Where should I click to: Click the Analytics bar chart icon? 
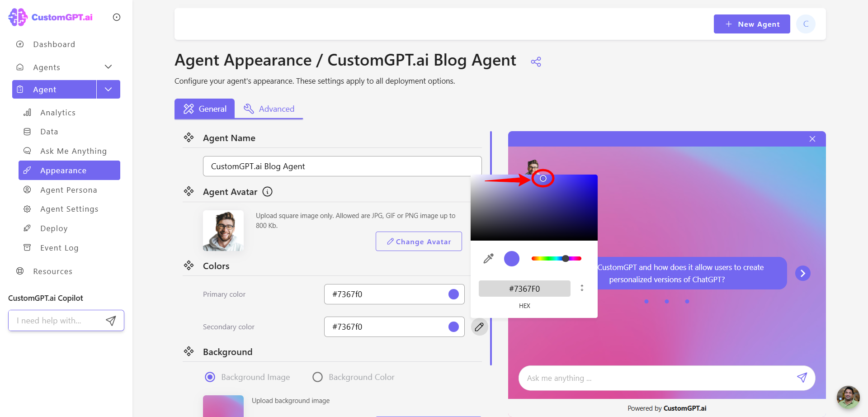point(27,113)
